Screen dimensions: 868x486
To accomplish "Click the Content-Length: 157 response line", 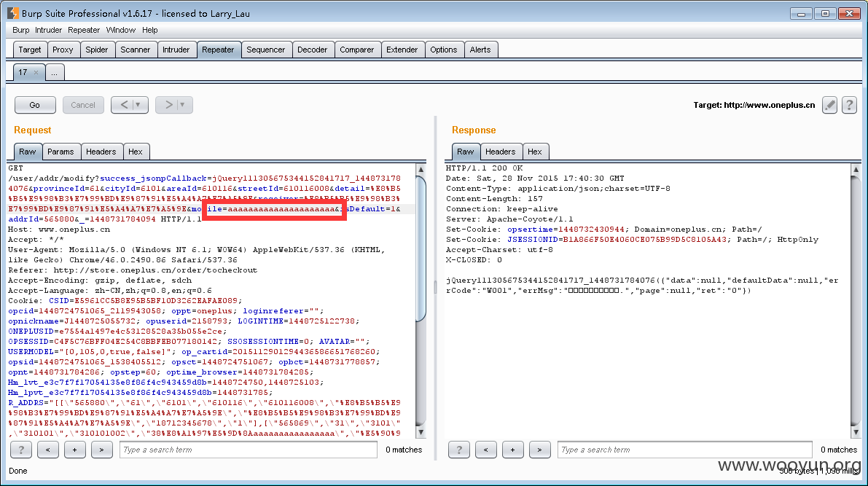I will tap(494, 199).
